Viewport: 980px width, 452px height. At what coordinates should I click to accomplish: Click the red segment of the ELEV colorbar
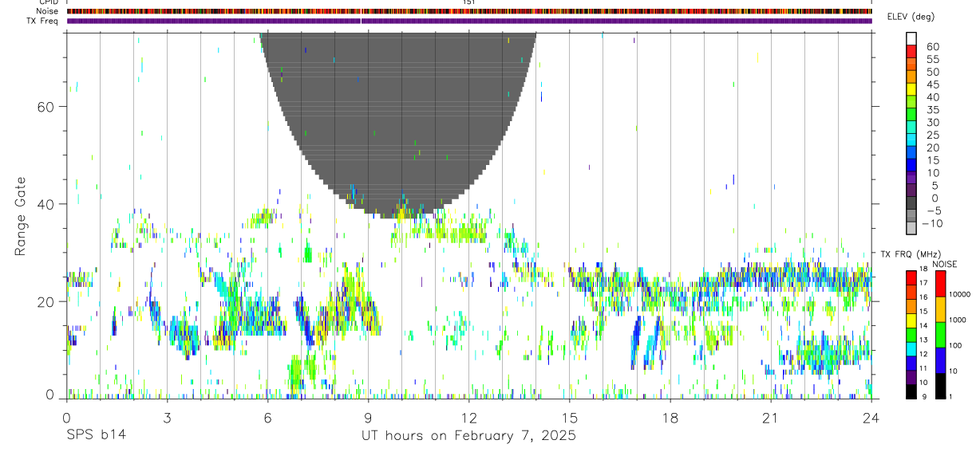pos(911,50)
